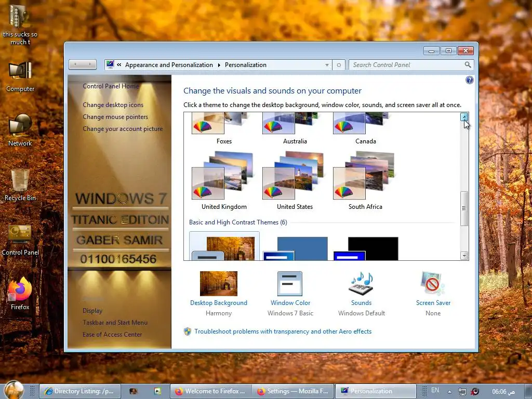The width and height of the screenshot is (532, 399).
Task: Click the themes list scroll down arrow
Action: pos(464,256)
